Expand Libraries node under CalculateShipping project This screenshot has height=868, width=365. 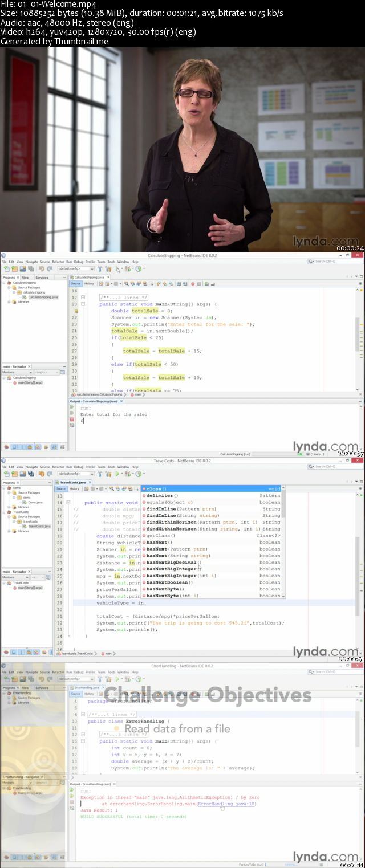[9, 301]
